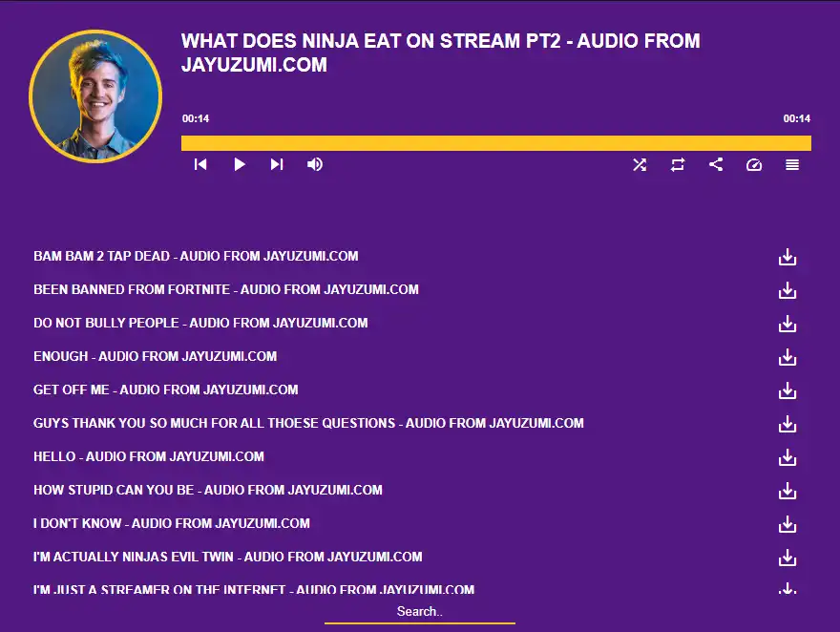
Task: Play Bam Bam 2 Tap Dead track
Action: [196, 256]
